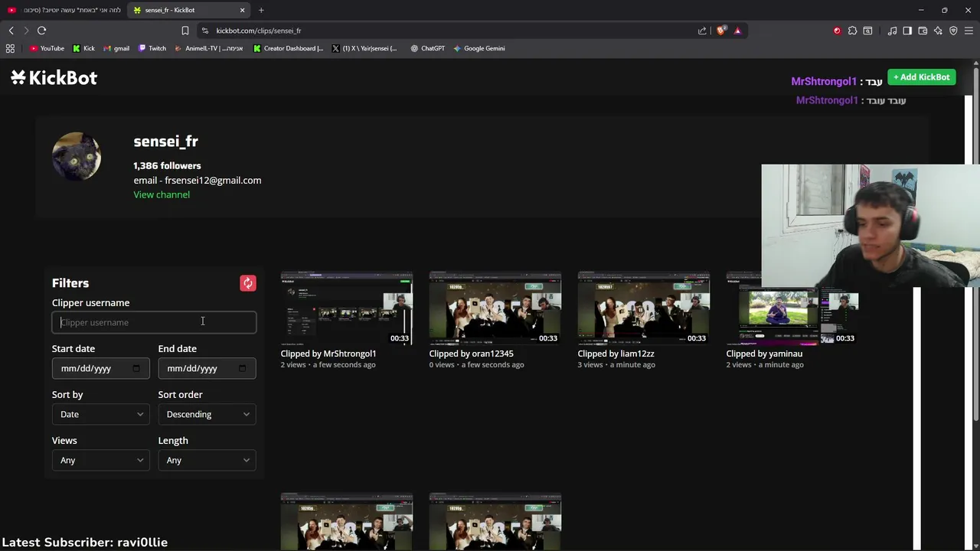This screenshot has width=980, height=551.
Task: Click the 'Clipped by liam12zz' caption
Action: 616,354
